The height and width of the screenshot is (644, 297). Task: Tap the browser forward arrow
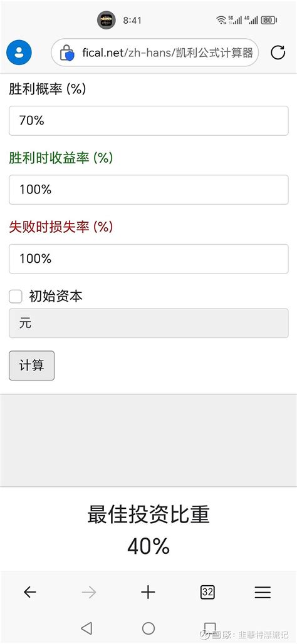[x=89, y=592]
